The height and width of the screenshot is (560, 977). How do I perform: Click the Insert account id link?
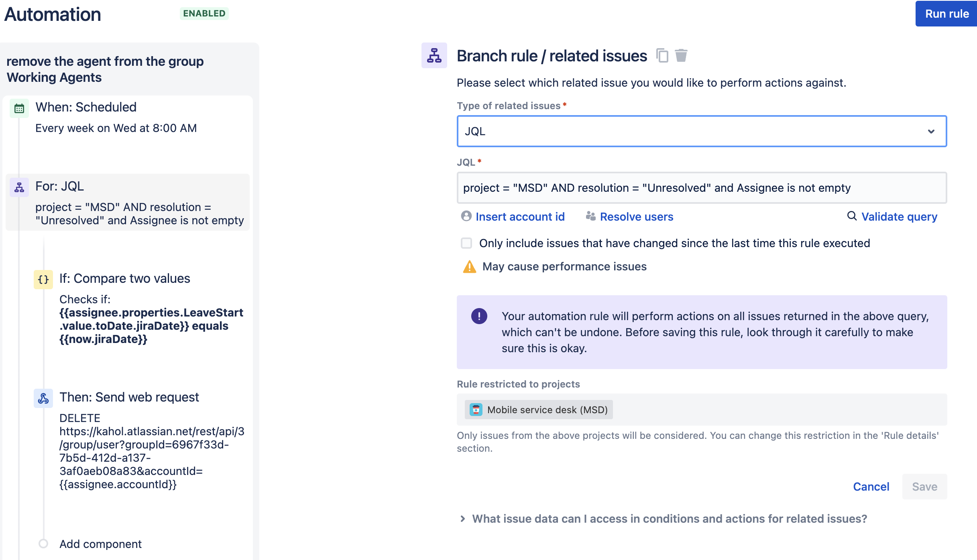(520, 217)
